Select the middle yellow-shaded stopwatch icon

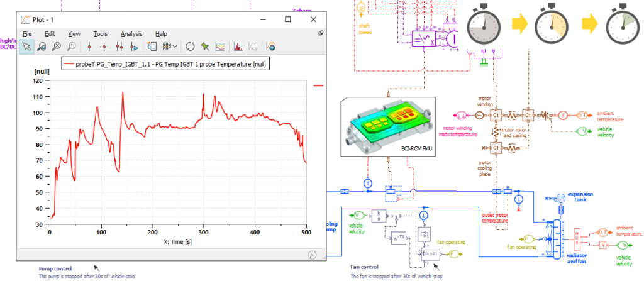(x=552, y=23)
